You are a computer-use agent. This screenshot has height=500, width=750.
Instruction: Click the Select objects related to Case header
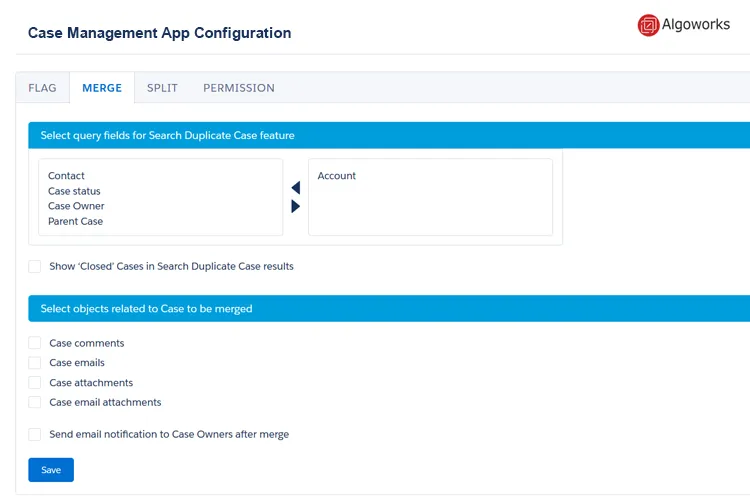(389, 309)
